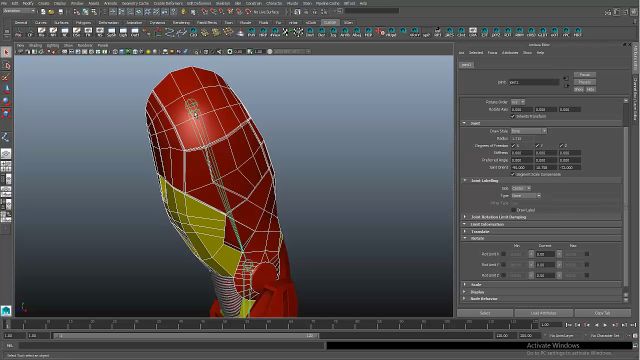This screenshot has height=360, width=640.
Task: Click the Save scene icon
Action: (x=60, y=12)
